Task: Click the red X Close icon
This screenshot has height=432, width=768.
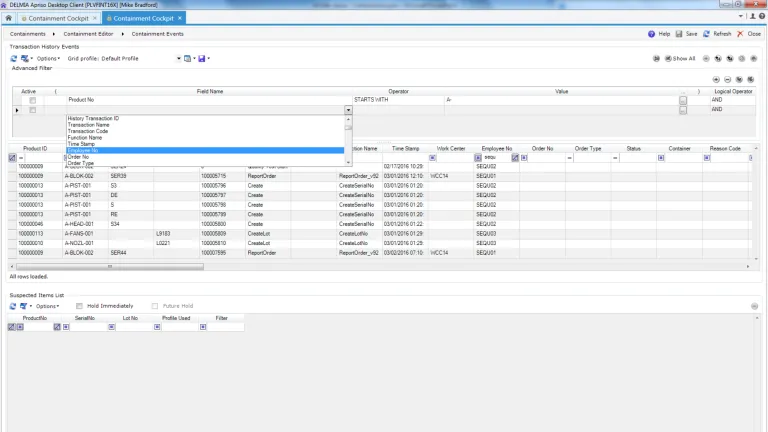Action: click(x=741, y=34)
